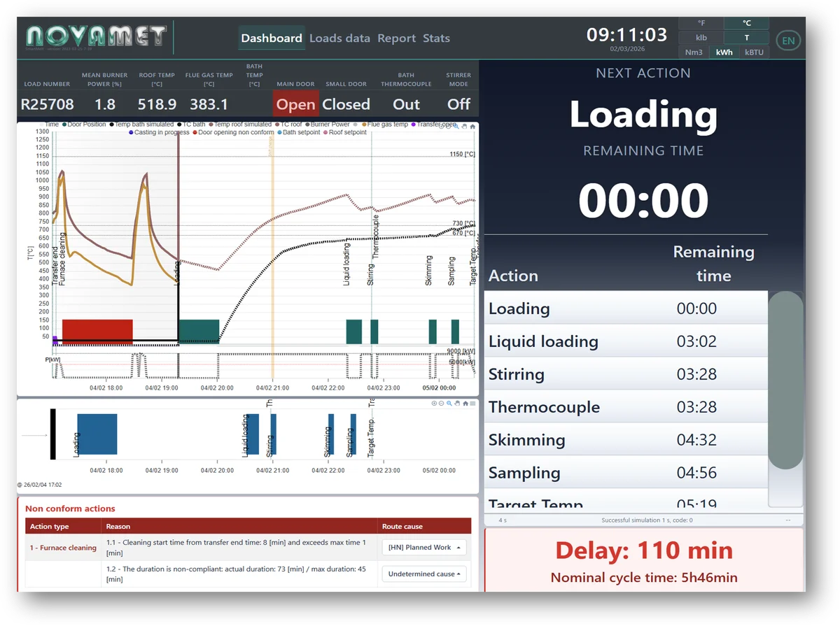Reset main chart view with the home icon

pyautogui.click(x=472, y=127)
